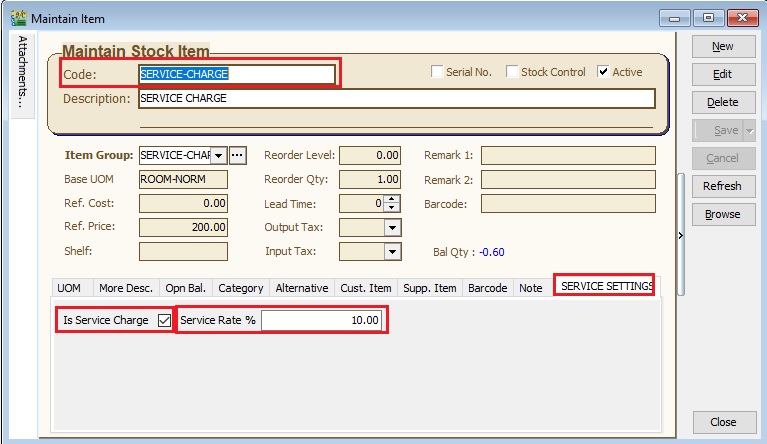Open the Item Group lookup ellipsis button
The image size is (767, 444).
237,155
